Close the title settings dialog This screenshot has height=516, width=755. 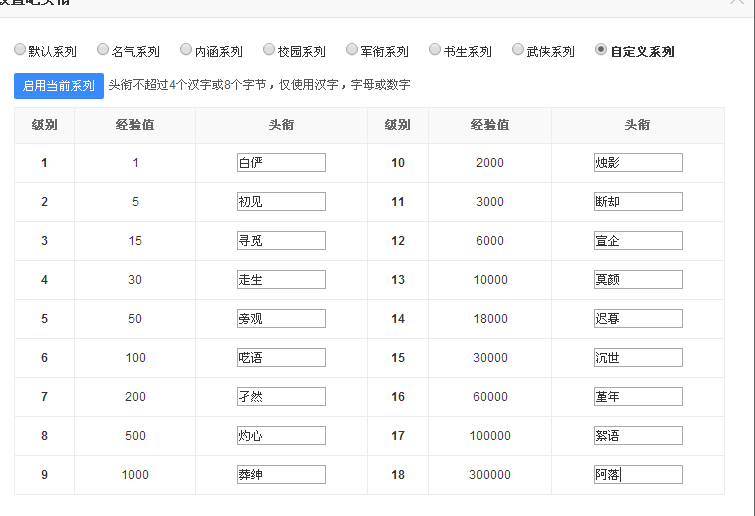click(x=737, y=1)
